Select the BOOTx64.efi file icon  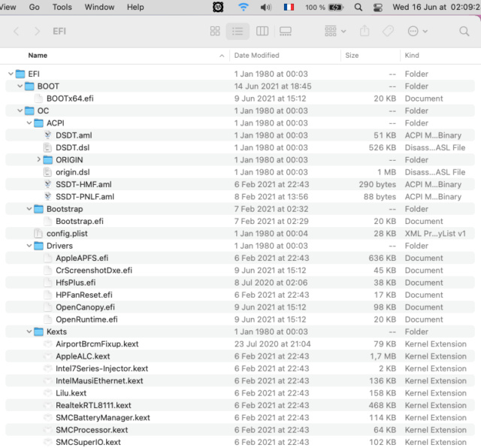pos(38,98)
